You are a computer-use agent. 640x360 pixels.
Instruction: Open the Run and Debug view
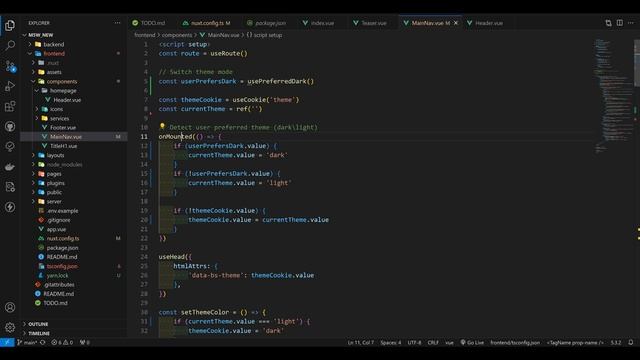point(10,86)
